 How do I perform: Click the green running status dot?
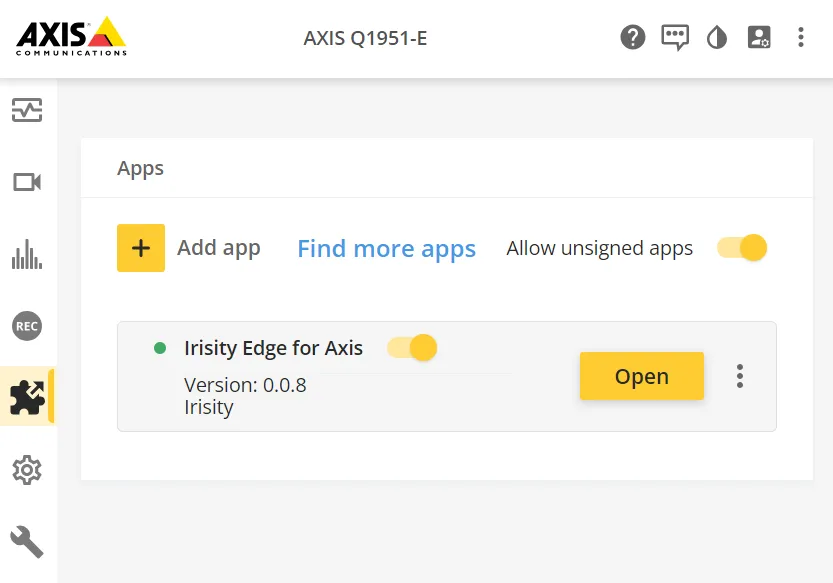pyautogui.click(x=160, y=348)
